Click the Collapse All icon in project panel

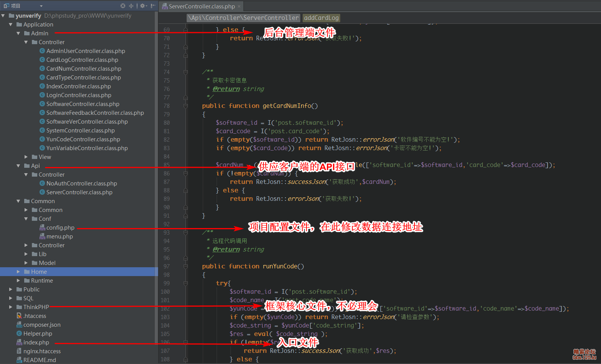[131, 6]
